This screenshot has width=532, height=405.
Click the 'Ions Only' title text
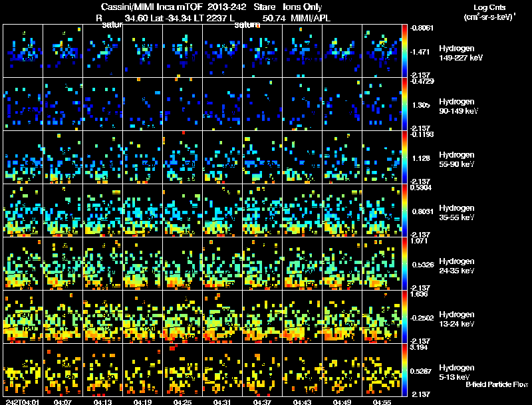[x=302, y=7]
